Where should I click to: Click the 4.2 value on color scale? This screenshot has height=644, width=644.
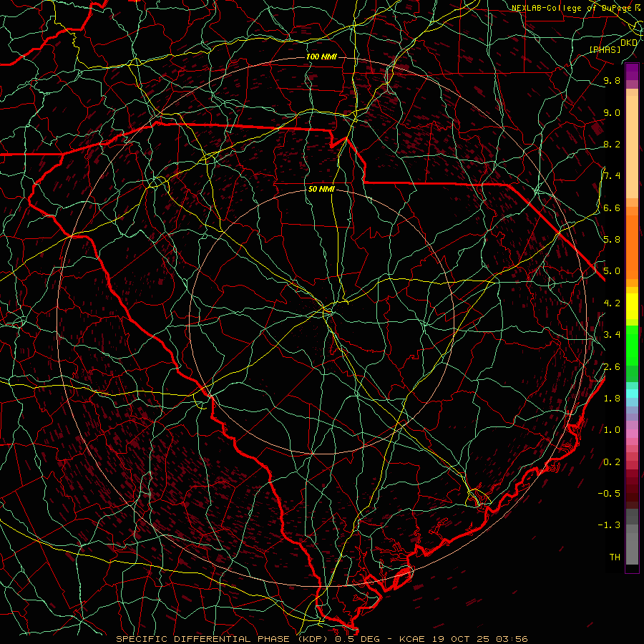coord(612,303)
